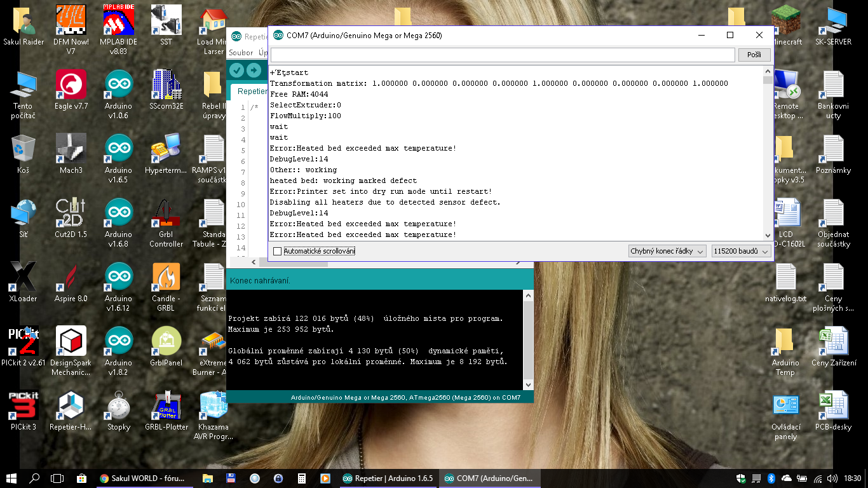Toggle the Automatické scrollování checkbox
This screenshot has height=488, width=868.
277,252
